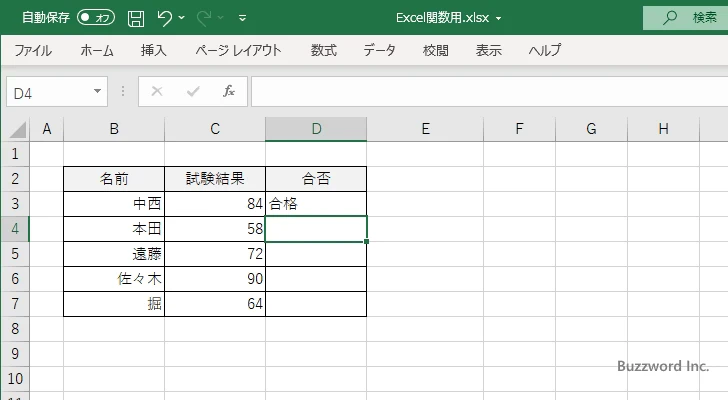Click the cell containing 90
This screenshot has width=728, height=400.
point(215,279)
